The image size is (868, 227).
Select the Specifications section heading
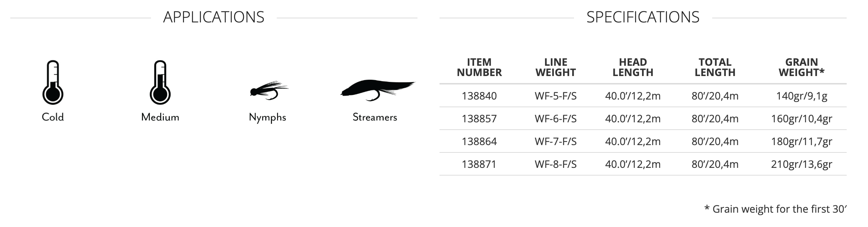click(643, 17)
